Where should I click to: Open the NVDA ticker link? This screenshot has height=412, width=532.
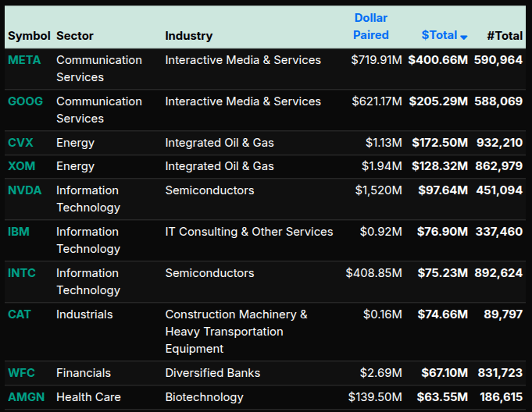[x=24, y=190]
